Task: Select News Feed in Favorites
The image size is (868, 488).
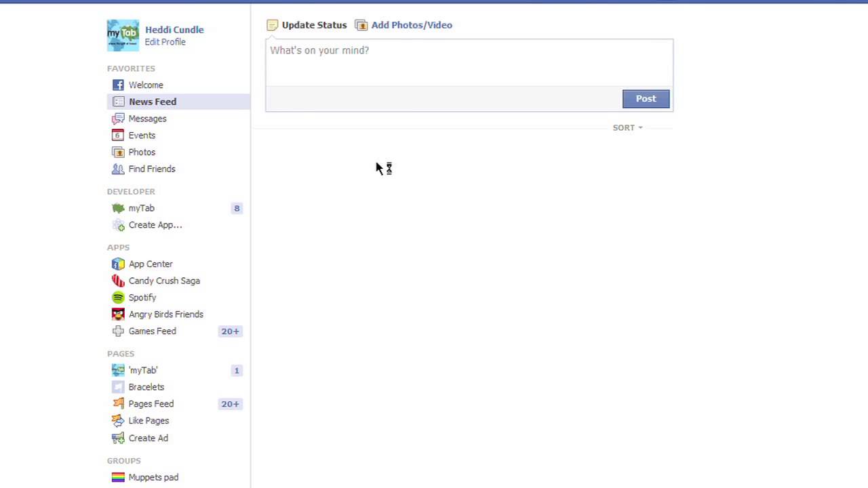Action: (153, 102)
